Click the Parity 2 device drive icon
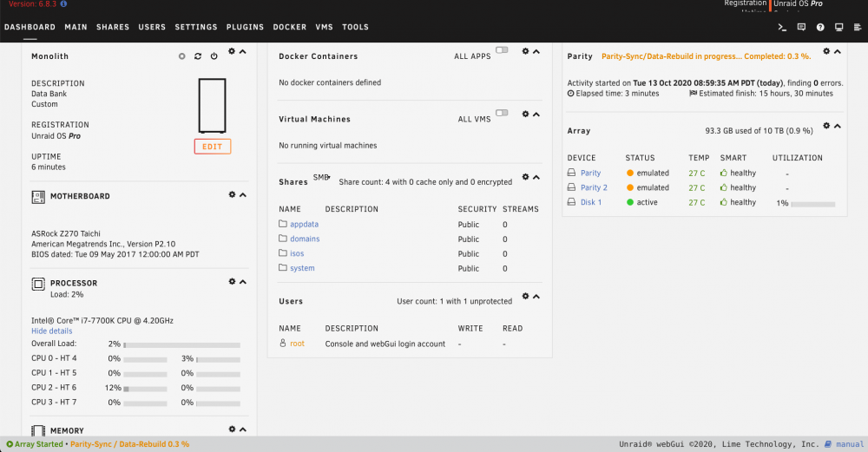Image resolution: width=868 pixels, height=452 pixels. pyautogui.click(x=571, y=187)
